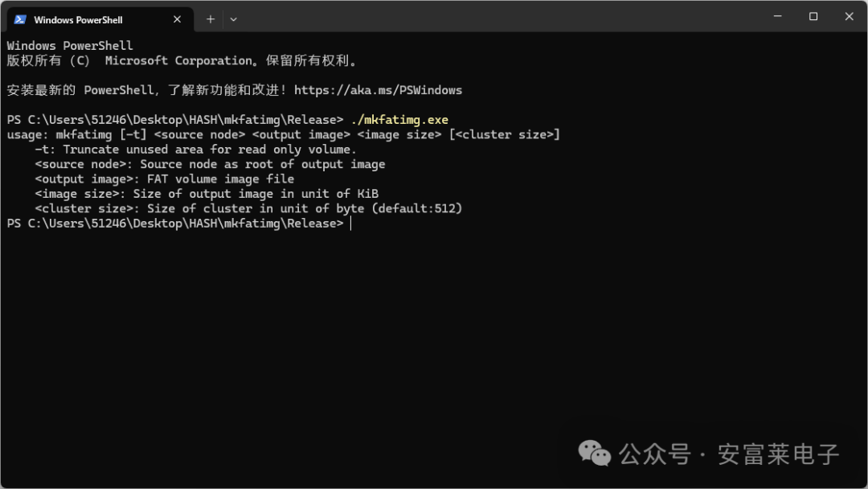Viewport: 868px width, 489px height.
Task: Click the WeChat logo in the watermark
Action: pos(594,454)
